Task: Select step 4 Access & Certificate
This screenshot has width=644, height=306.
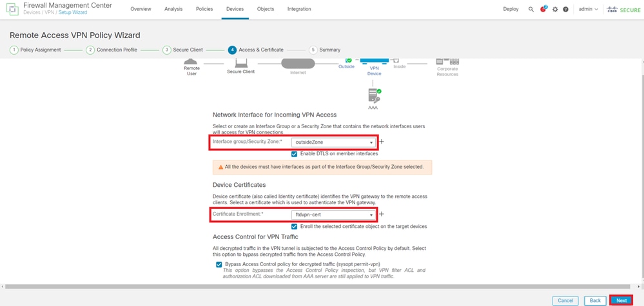Action: point(255,50)
